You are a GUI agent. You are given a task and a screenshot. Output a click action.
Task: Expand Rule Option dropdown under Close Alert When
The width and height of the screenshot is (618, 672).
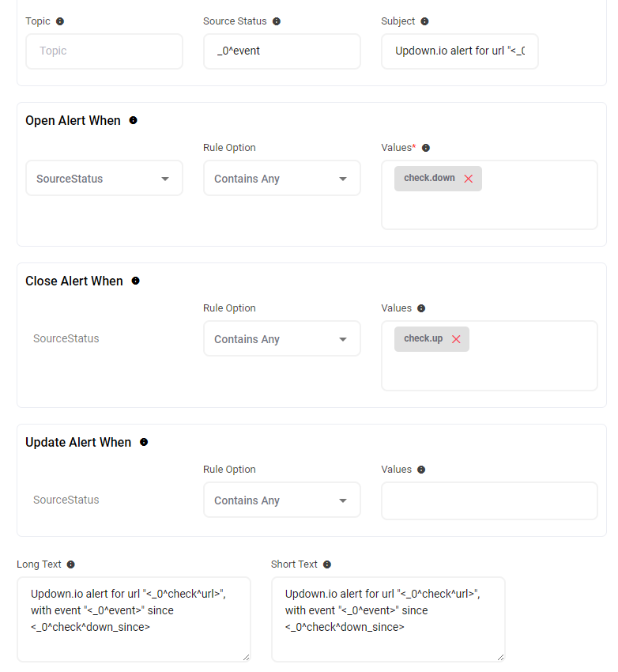point(281,339)
